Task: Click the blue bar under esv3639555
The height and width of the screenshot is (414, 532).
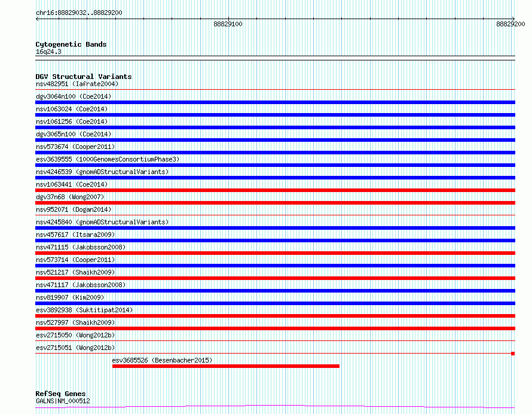Action: point(275,165)
